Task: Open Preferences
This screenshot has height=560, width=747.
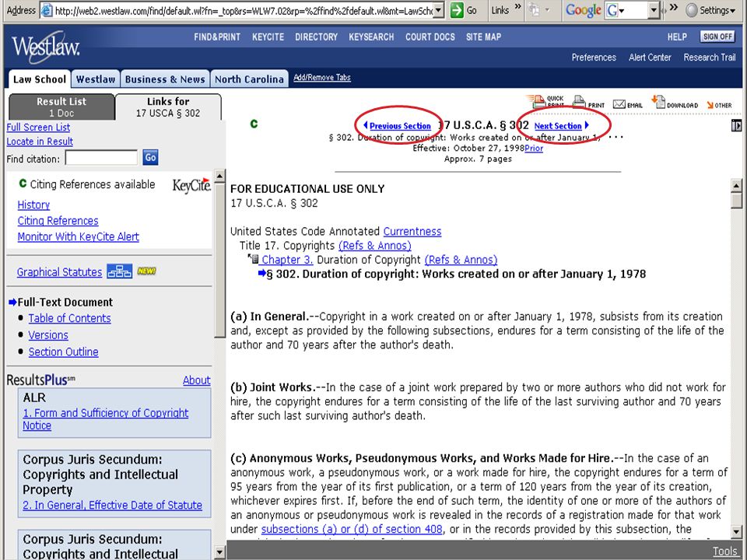Action: click(x=594, y=58)
